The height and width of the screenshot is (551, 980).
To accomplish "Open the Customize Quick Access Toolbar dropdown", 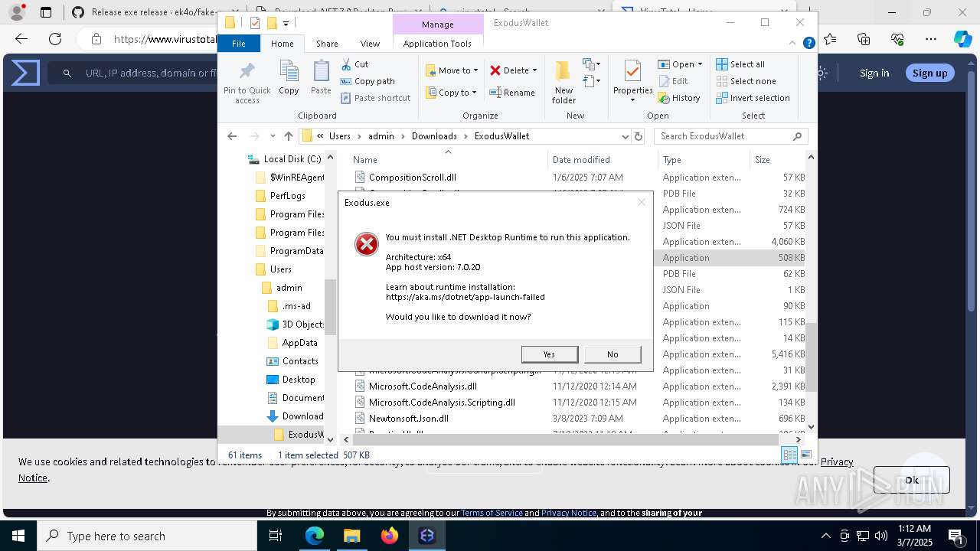I will [286, 23].
